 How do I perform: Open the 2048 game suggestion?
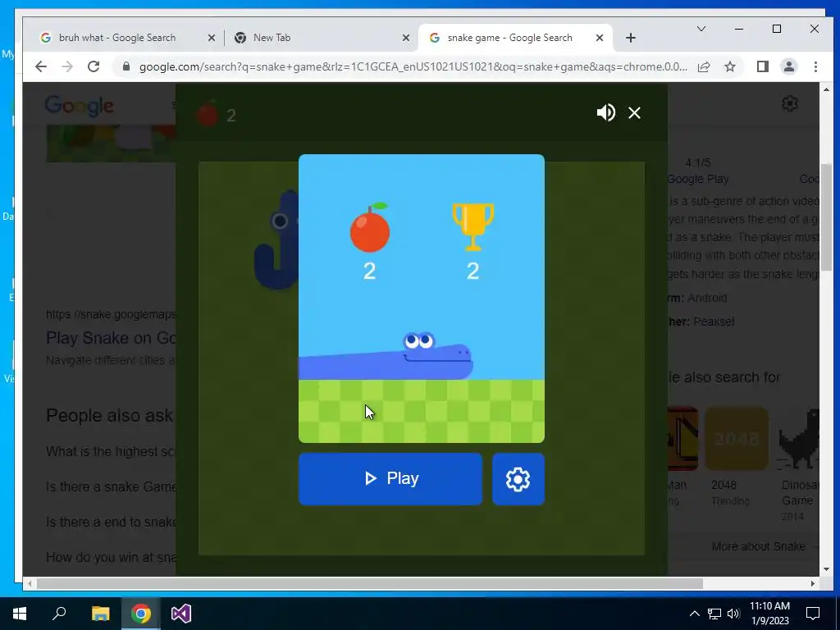tap(736, 456)
